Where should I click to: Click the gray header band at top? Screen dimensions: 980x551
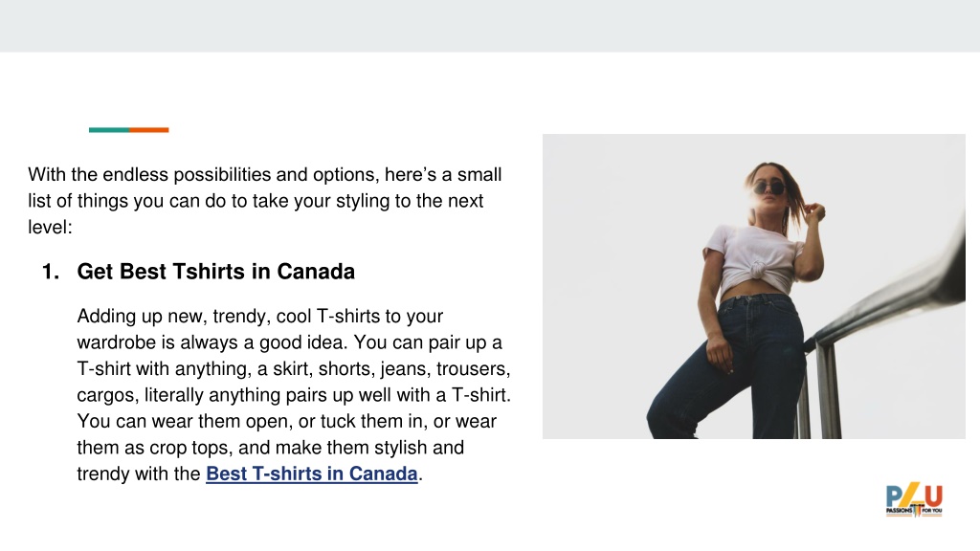(490, 26)
